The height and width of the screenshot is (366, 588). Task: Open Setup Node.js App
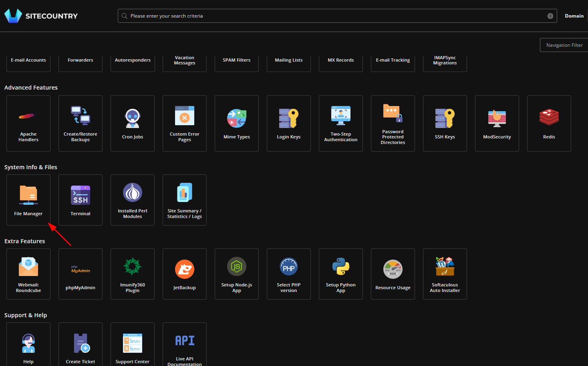[237, 274]
